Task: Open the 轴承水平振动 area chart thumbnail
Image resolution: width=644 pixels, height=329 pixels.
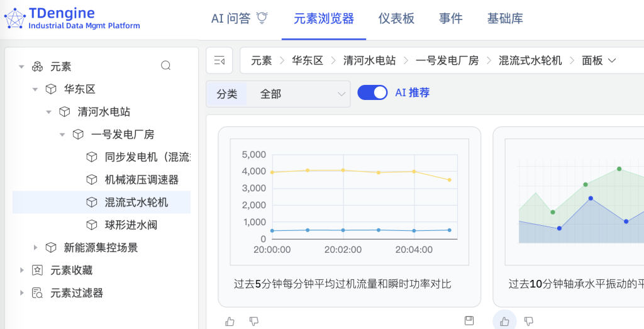Action: point(575,202)
